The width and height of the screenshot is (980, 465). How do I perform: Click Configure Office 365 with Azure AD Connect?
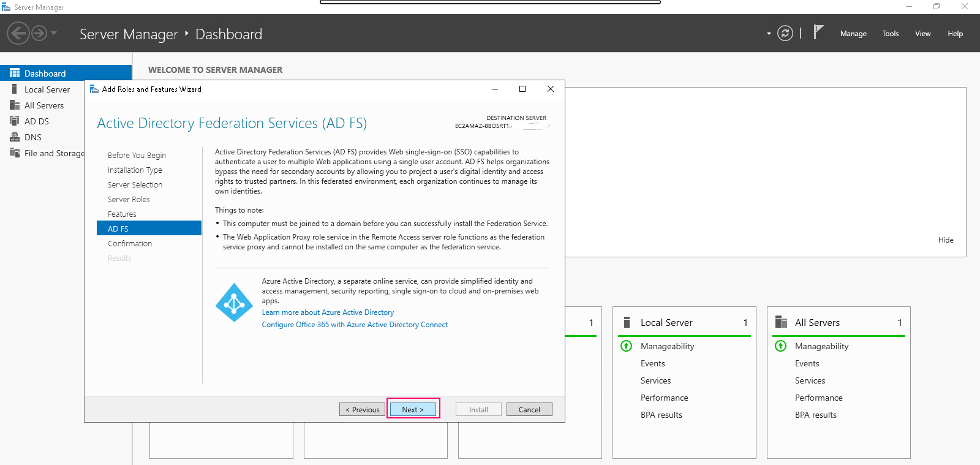click(355, 325)
